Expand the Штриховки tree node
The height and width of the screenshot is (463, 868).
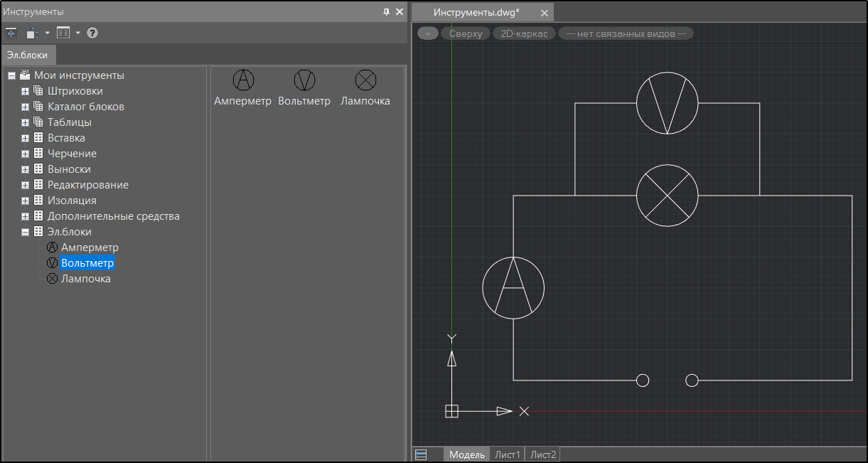(25, 91)
